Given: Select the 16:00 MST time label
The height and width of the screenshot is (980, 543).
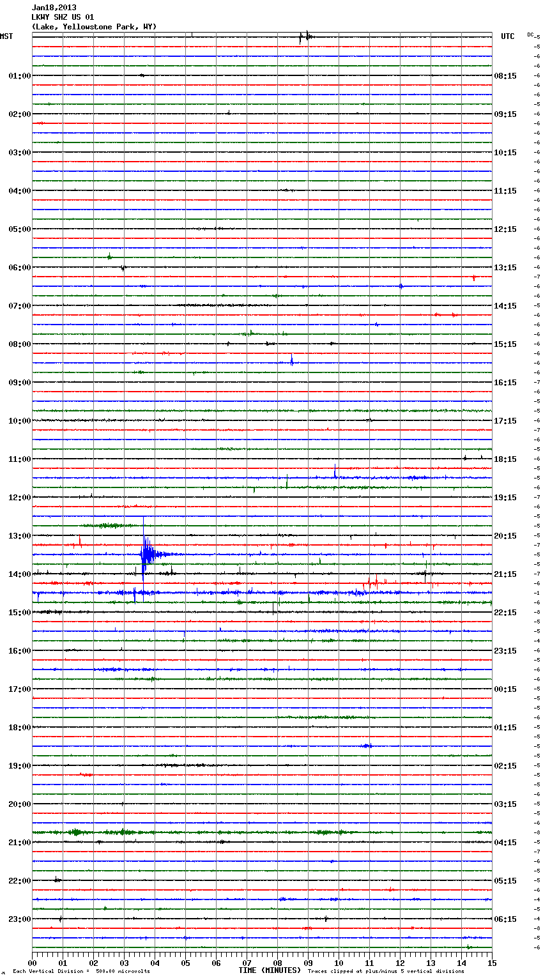Looking at the screenshot, I should [x=20, y=651].
